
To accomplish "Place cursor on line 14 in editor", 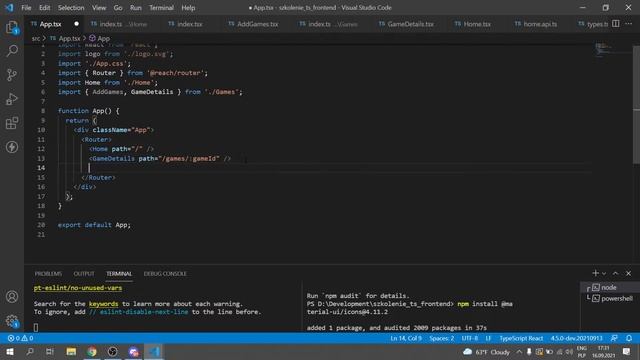I will pos(324,168).
